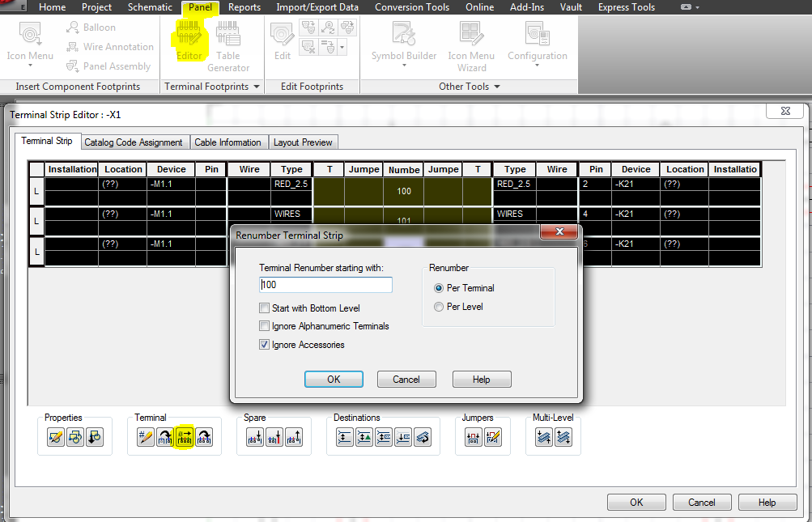The height and width of the screenshot is (522, 812).
Task: Open Help from the Renumber dialog
Action: pos(481,379)
